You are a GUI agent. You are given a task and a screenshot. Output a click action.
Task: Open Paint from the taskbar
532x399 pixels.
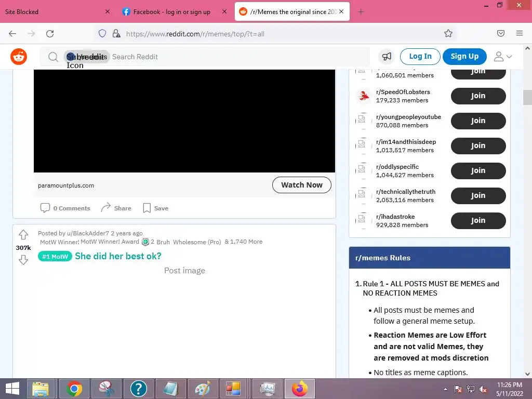[203, 389]
